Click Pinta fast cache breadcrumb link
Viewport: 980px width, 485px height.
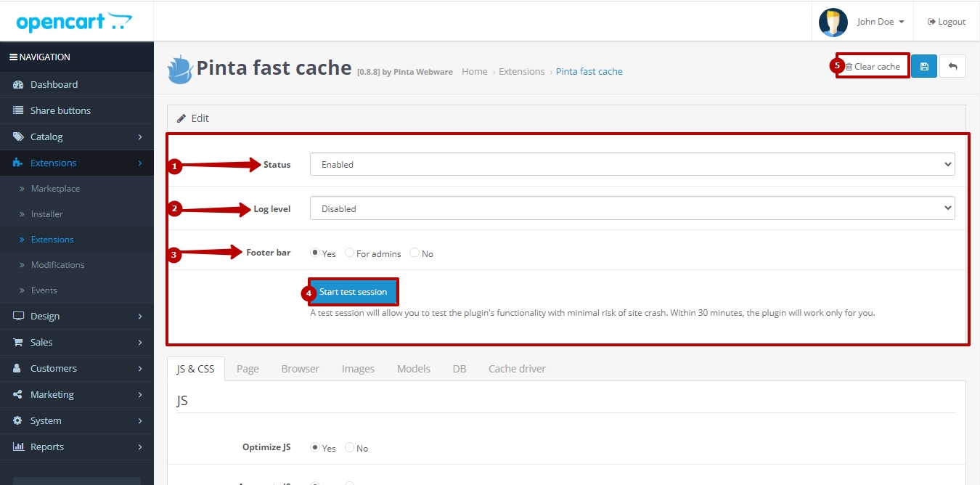pos(589,71)
